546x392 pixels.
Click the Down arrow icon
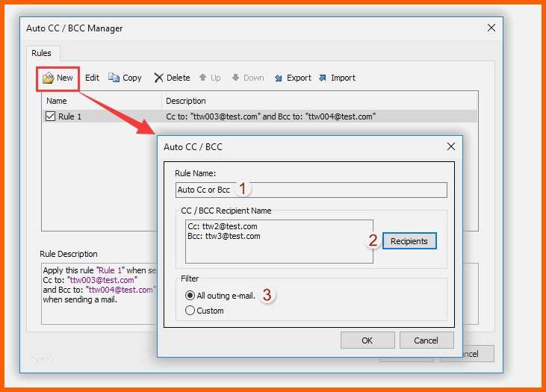coord(235,78)
